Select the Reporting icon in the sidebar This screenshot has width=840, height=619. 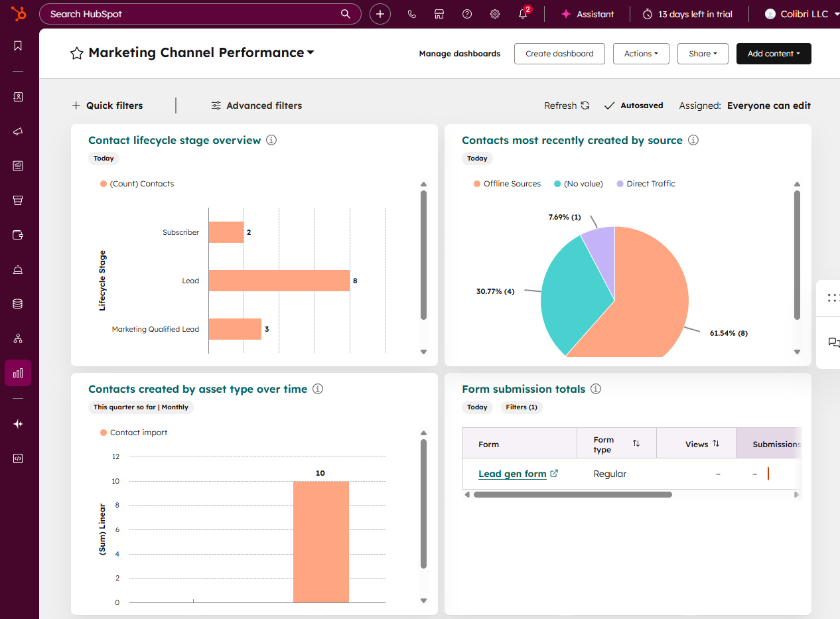[x=18, y=372]
